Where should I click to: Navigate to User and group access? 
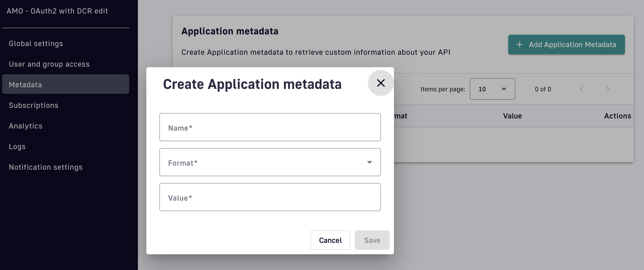(x=49, y=64)
